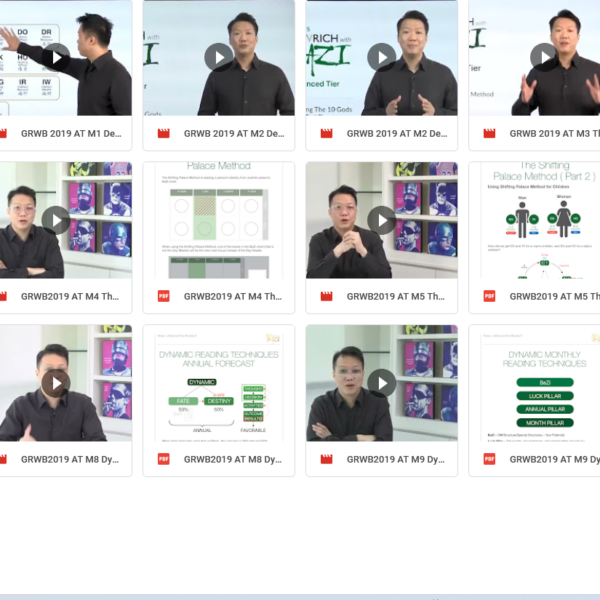Open Dynamic Monthly Reading Techniques PDF thumbnail
The image size is (600, 600).
[535, 383]
